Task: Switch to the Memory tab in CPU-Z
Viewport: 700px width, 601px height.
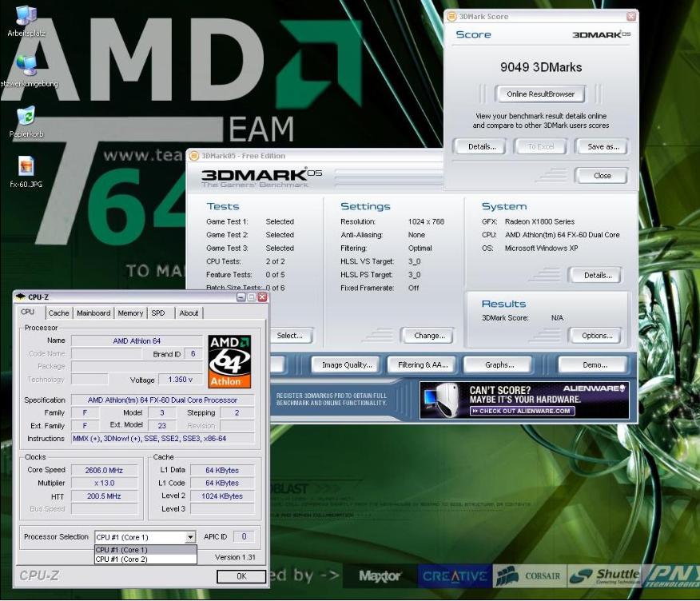Action: [130, 313]
